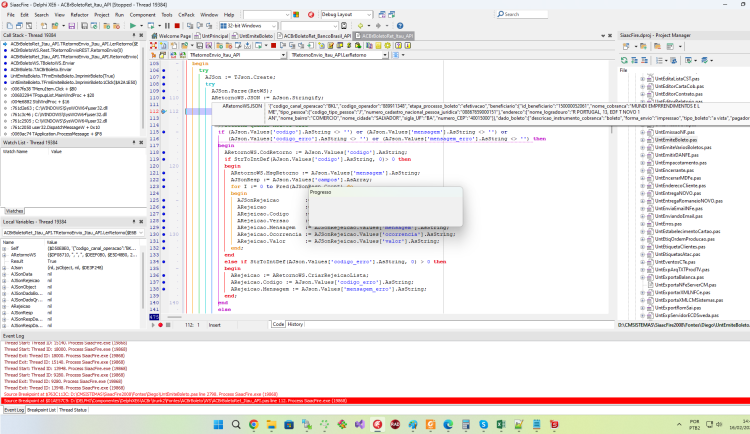Expand the UntEmiteBoleto.pas tree node
The image size is (750, 434).
pyautogui.click(x=642, y=140)
